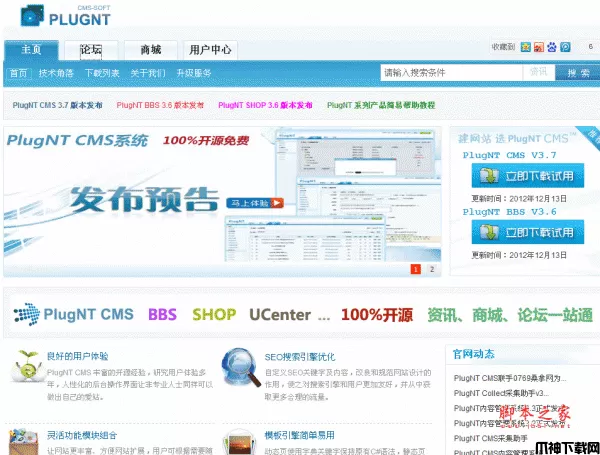The height and width of the screenshot is (455, 600).
Task: Click the share count number 6
Action: click(590, 47)
